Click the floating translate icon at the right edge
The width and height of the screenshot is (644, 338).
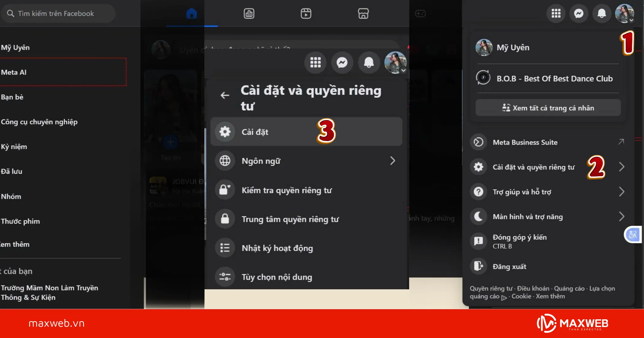pyautogui.click(x=633, y=235)
